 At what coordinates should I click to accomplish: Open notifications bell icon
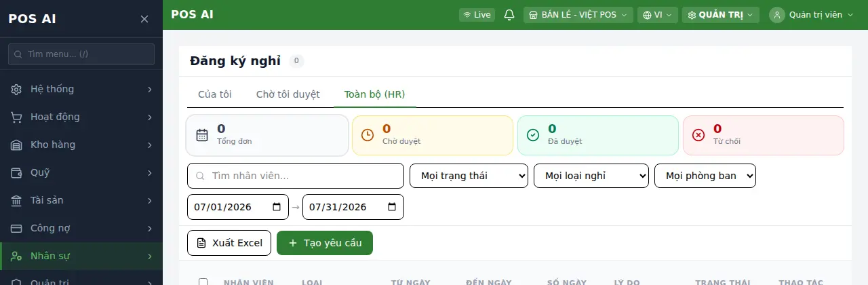(509, 15)
